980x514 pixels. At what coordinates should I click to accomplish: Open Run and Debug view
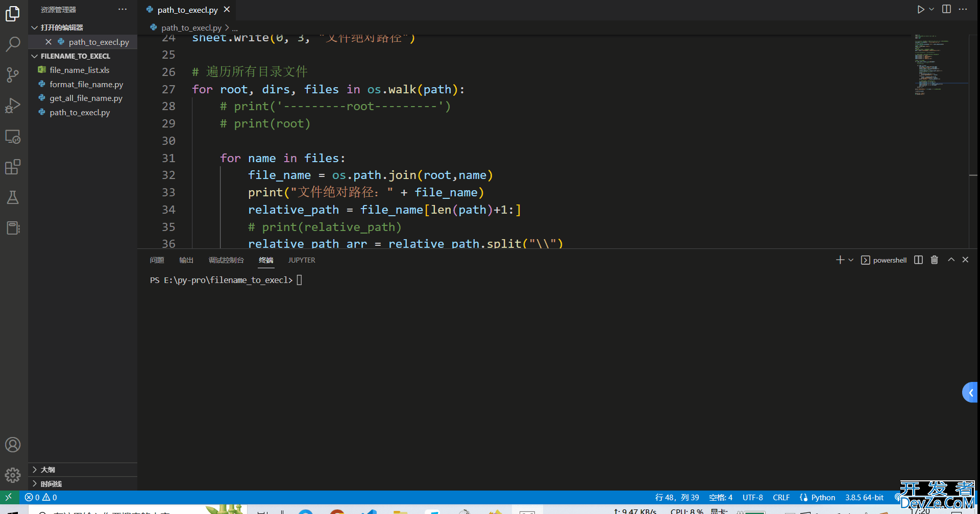click(x=13, y=106)
